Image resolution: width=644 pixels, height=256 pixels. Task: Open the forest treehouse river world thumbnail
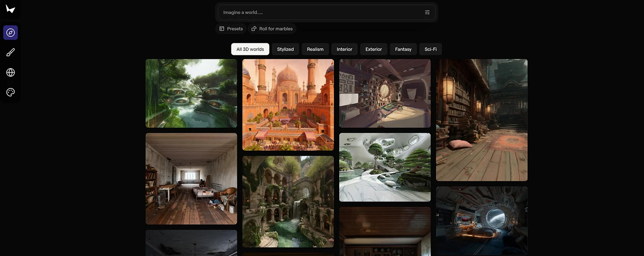click(x=191, y=93)
